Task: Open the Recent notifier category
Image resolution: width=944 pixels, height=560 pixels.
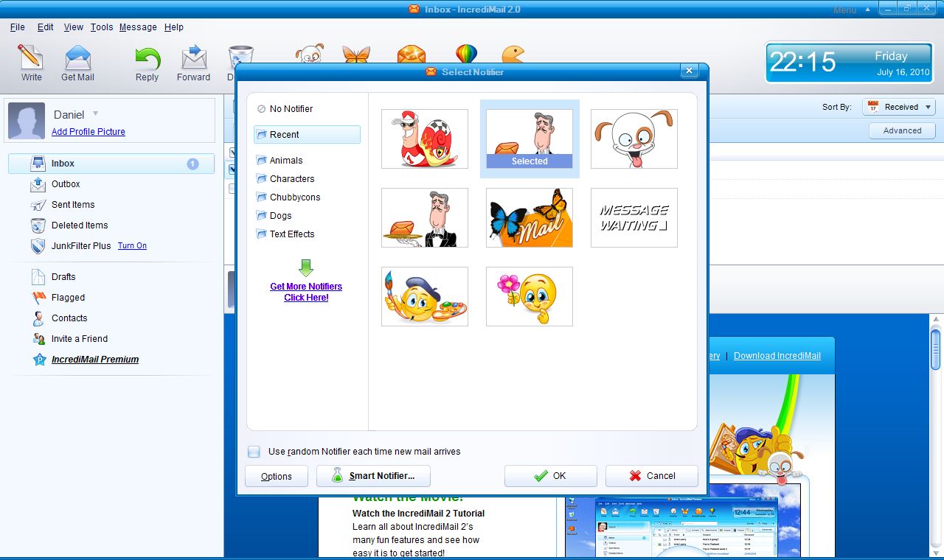Action: [x=307, y=134]
